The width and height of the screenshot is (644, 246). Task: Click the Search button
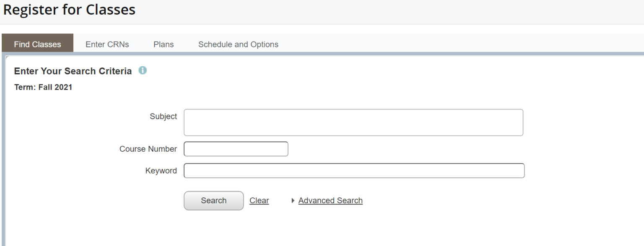pos(214,201)
